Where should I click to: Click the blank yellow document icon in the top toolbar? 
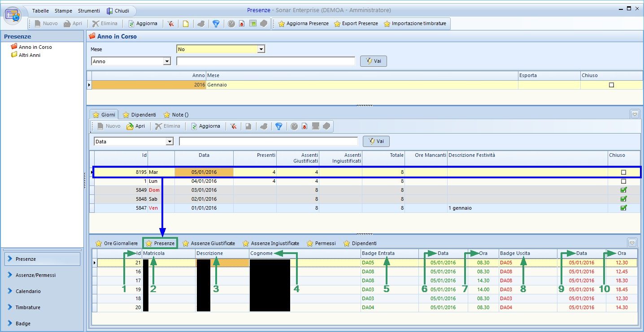coord(185,24)
